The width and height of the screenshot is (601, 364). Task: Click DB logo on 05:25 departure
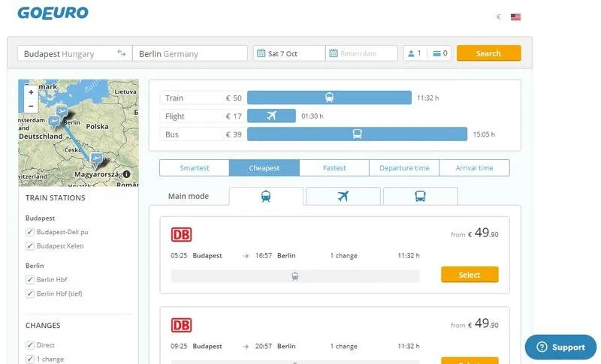point(181,235)
